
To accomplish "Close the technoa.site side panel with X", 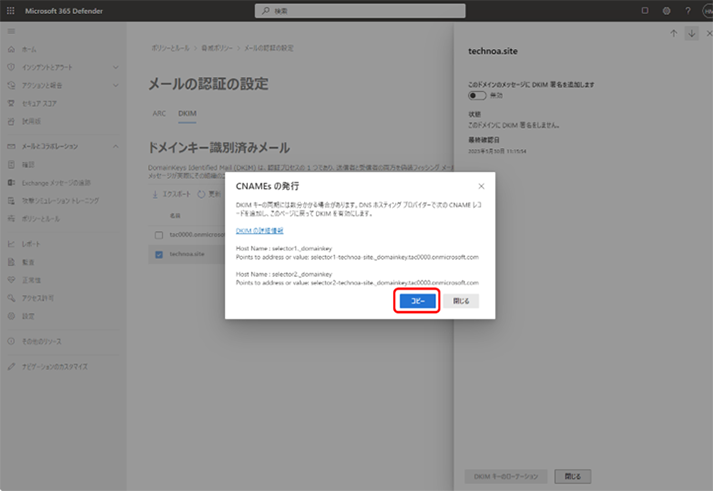I will 709,33.
